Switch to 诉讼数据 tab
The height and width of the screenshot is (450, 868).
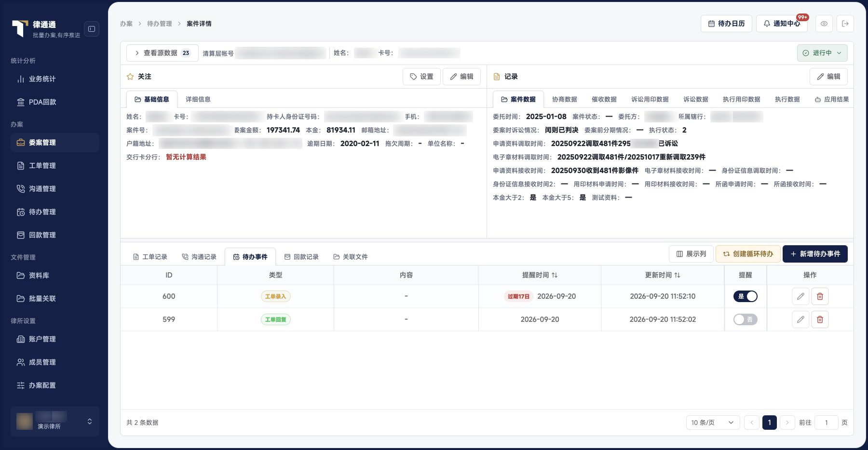click(x=696, y=99)
